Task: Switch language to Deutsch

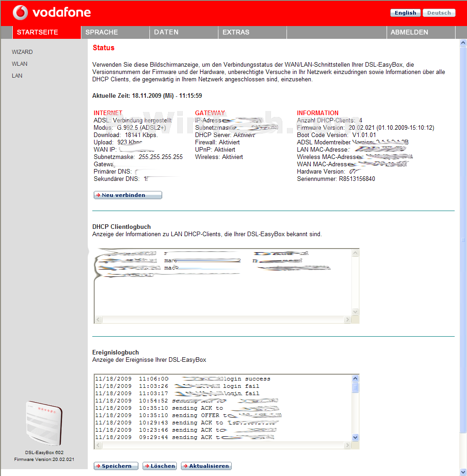Action: (x=439, y=13)
